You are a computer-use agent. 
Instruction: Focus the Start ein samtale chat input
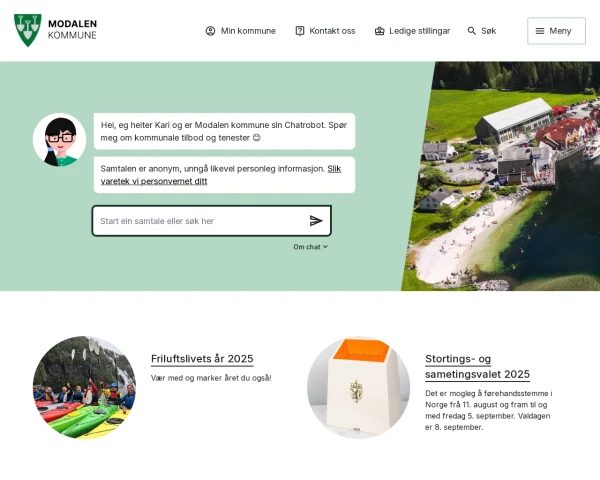(x=212, y=221)
